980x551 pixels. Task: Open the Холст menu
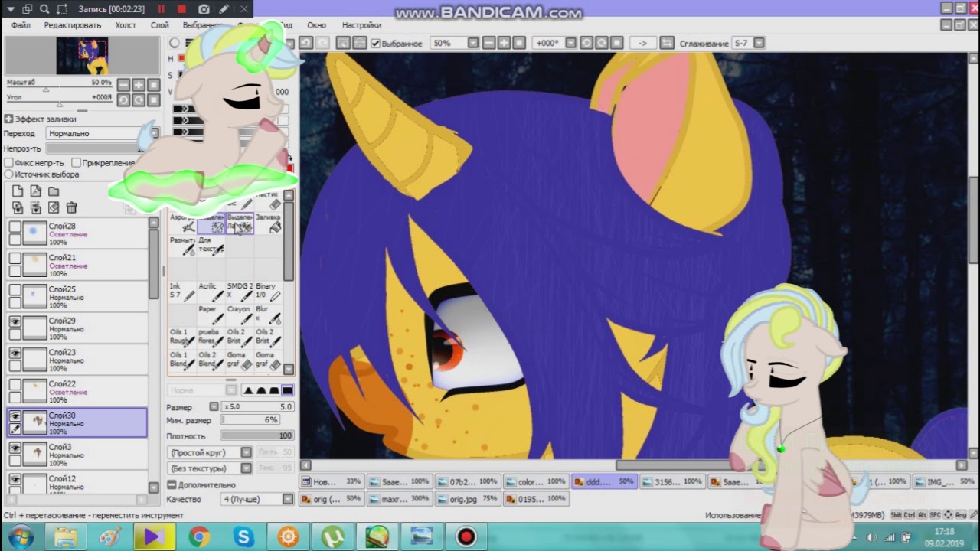pyautogui.click(x=126, y=25)
